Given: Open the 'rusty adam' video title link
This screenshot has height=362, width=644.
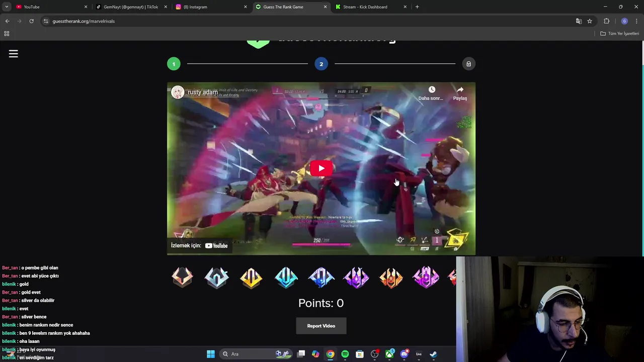Looking at the screenshot, I should pos(203,92).
